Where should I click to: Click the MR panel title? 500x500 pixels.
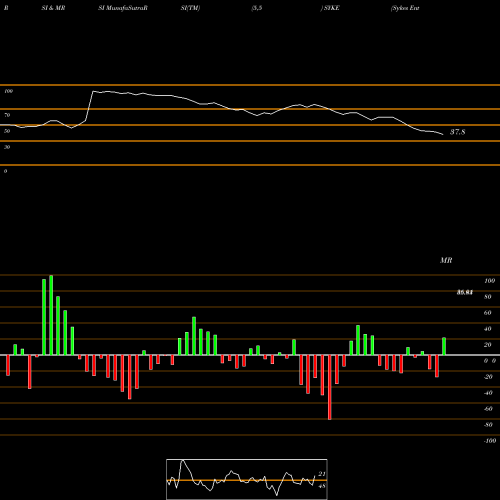point(446,260)
